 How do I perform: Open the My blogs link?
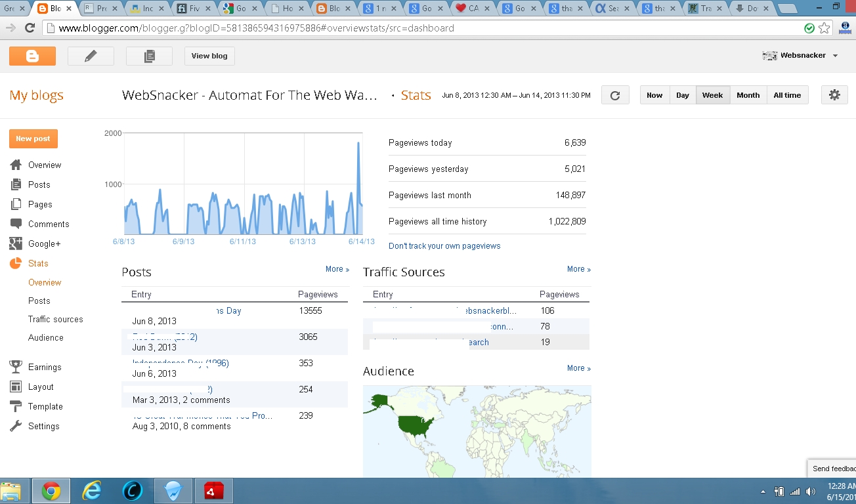[36, 95]
